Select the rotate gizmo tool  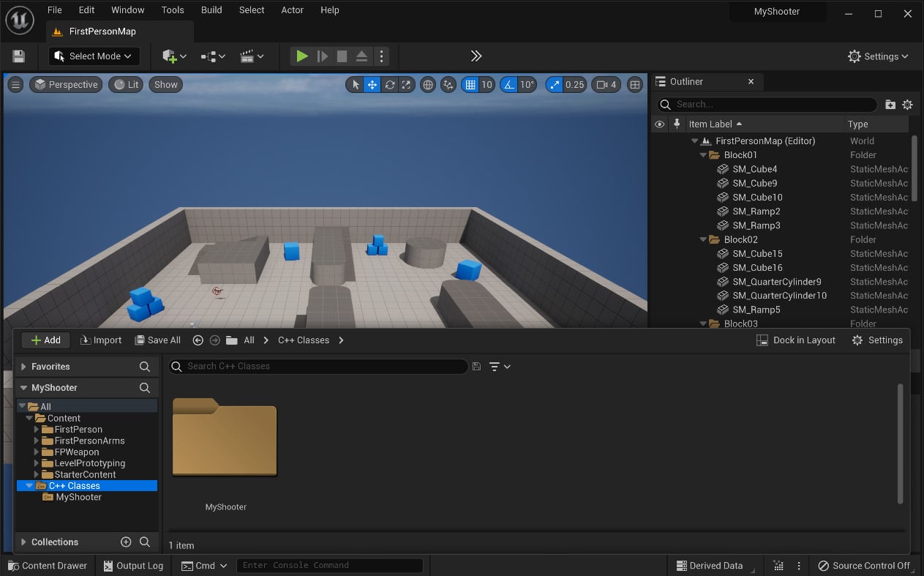coord(390,85)
